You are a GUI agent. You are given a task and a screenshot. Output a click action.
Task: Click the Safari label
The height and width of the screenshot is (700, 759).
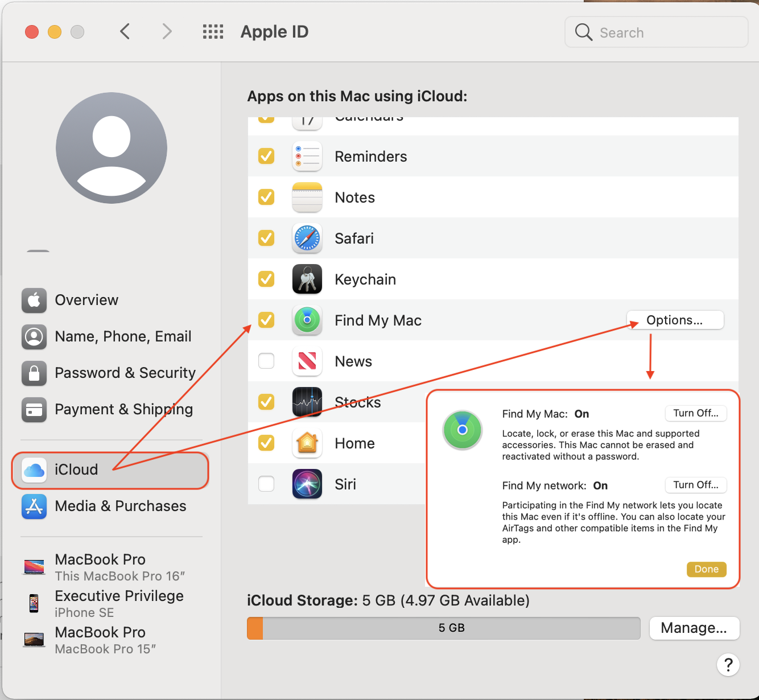(x=354, y=238)
